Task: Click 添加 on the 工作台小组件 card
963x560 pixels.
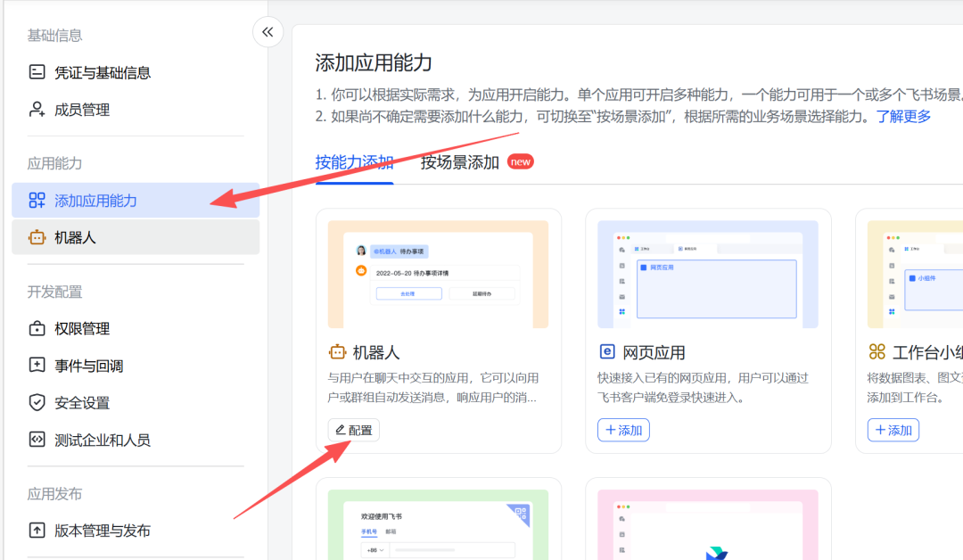Action: tap(893, 430)
